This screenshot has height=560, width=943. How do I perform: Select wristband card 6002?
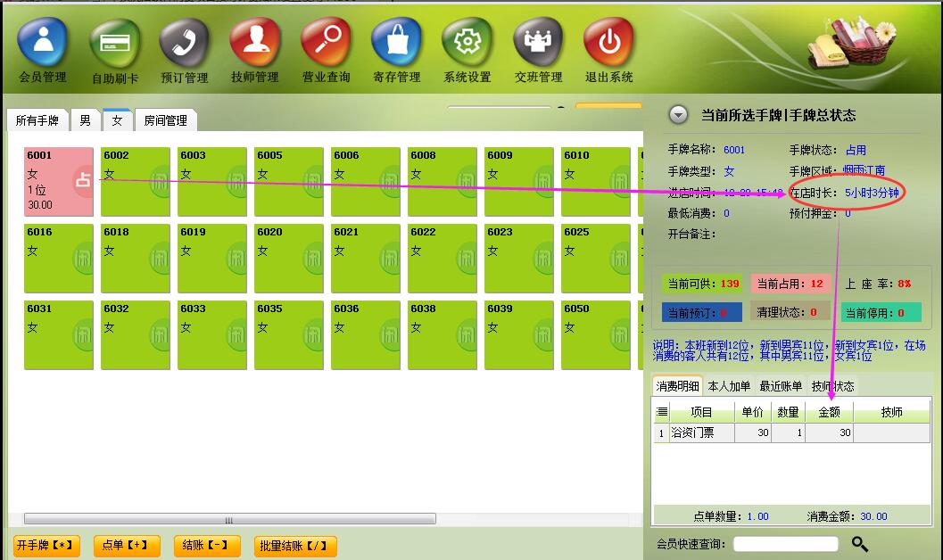coord(136,181)
